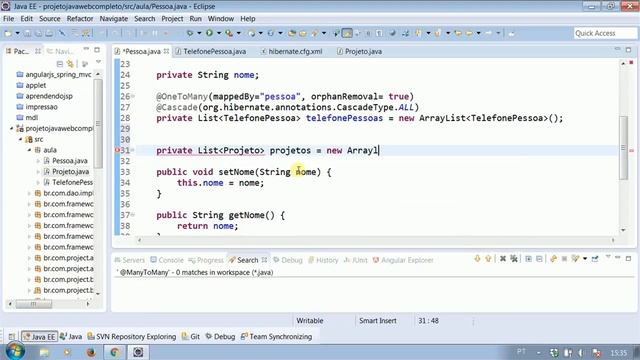This screenshot has width=640, height=360.
Task: Open the Navigate menu
Action: (x=113, y=19)
